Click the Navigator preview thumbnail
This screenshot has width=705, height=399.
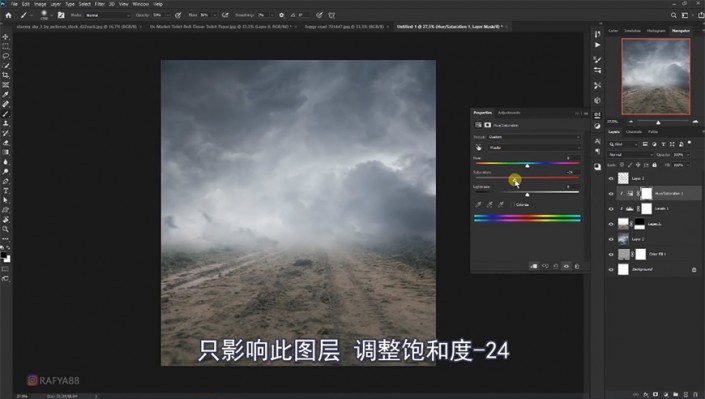[656, 76]
